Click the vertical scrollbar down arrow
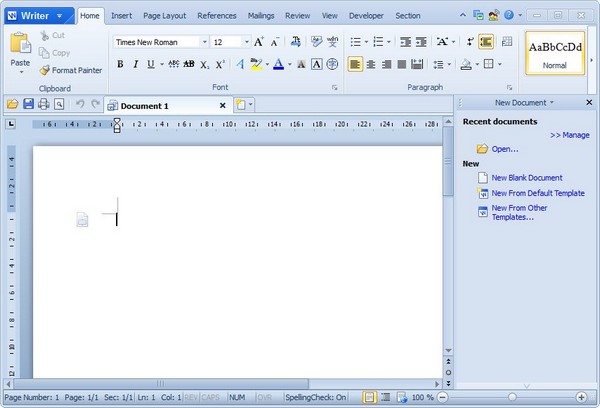 [448, 351]
